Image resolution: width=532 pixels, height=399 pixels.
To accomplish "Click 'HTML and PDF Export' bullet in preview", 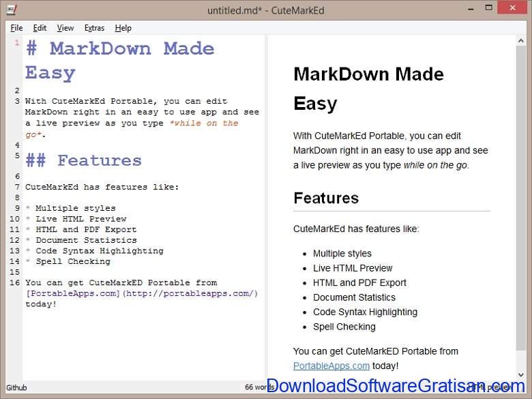I will [x=359, y=282].
